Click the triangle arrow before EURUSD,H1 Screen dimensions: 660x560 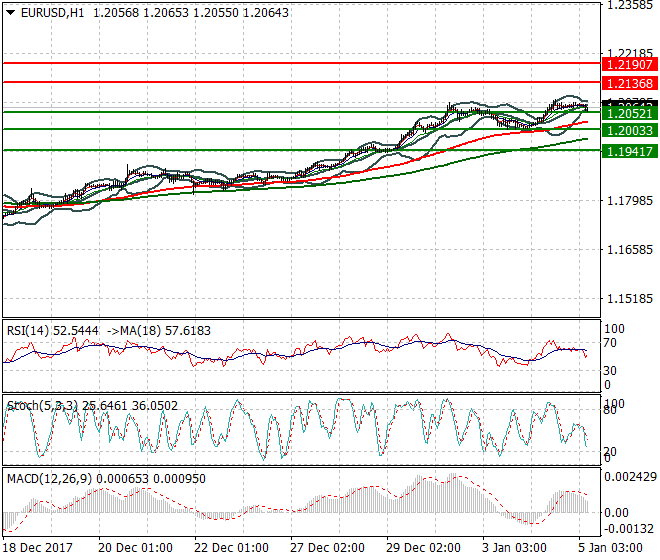coord(11,13)
